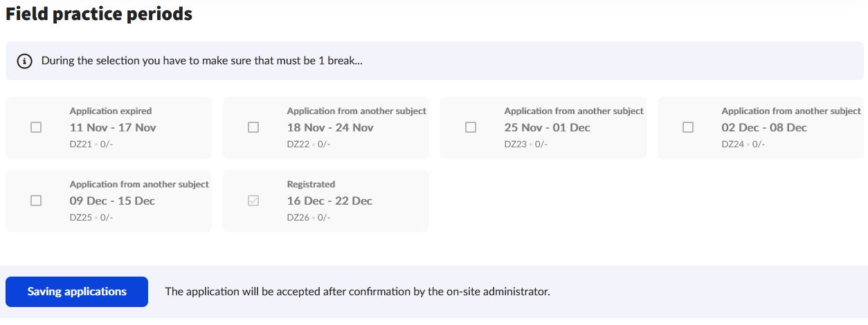Toggle the 09 Dec - 15 Dec checkbox
Screen dimensions: 868x325
coord(36,201)
